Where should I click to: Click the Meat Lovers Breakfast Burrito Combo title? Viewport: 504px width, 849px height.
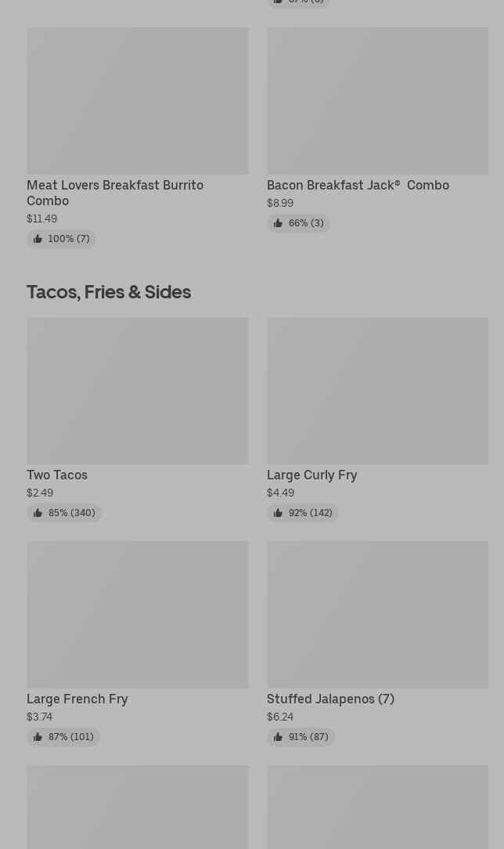115,193
